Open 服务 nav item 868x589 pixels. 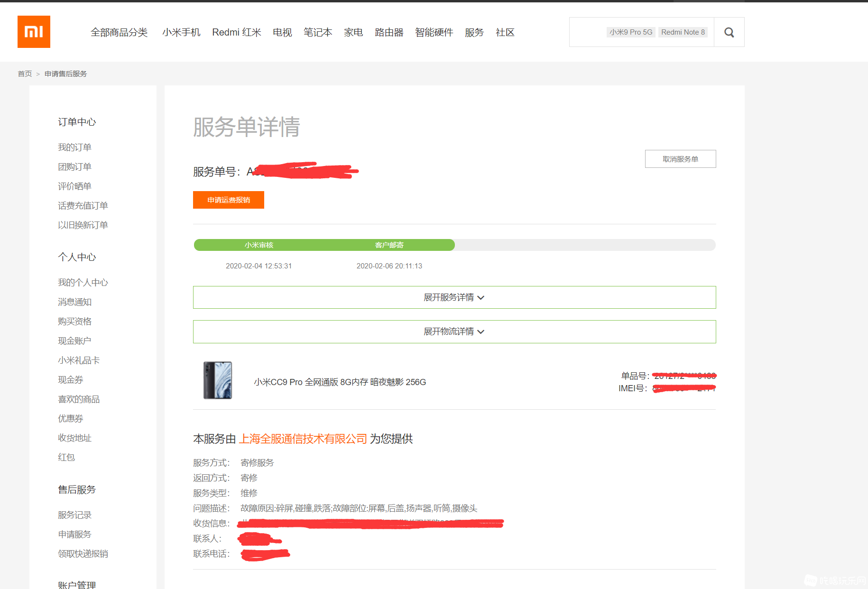[x=474, y=32]
